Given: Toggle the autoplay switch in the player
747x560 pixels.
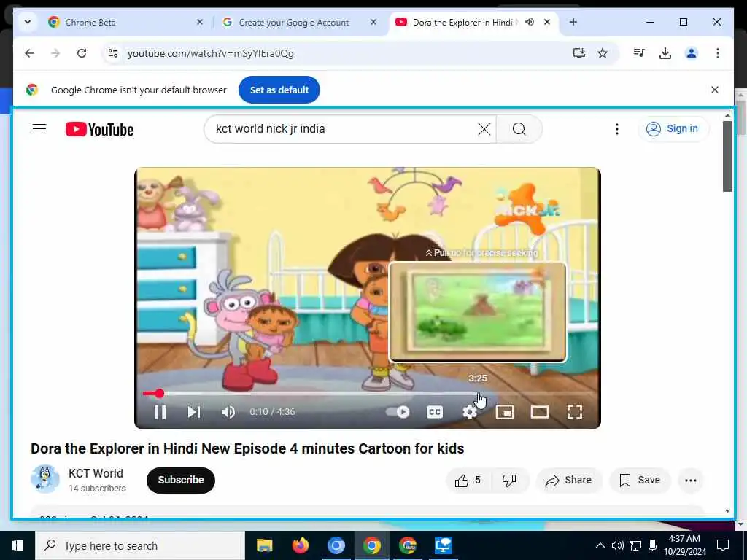Looking at the screenshot, I should [x=398, y=412].
